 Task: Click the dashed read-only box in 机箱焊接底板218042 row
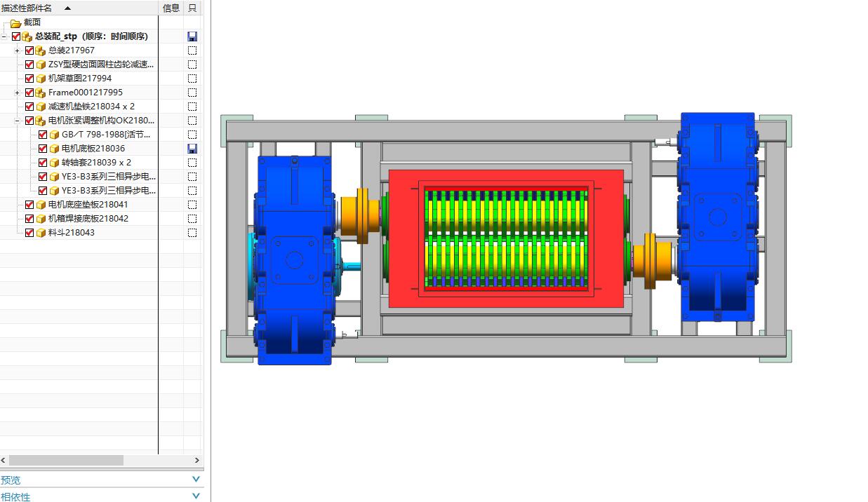(192, 219)
